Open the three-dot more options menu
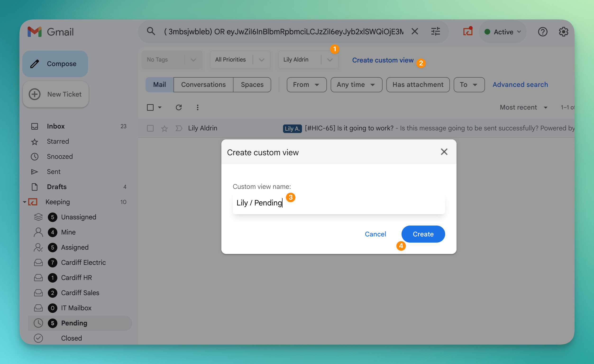This screenshot has width=594, height=364. (198, 107)
